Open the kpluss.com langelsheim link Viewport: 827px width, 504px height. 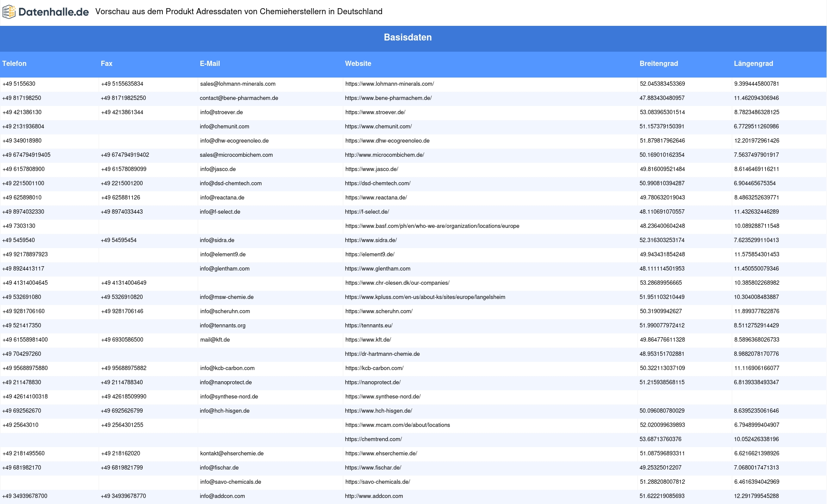pos(425,297)
